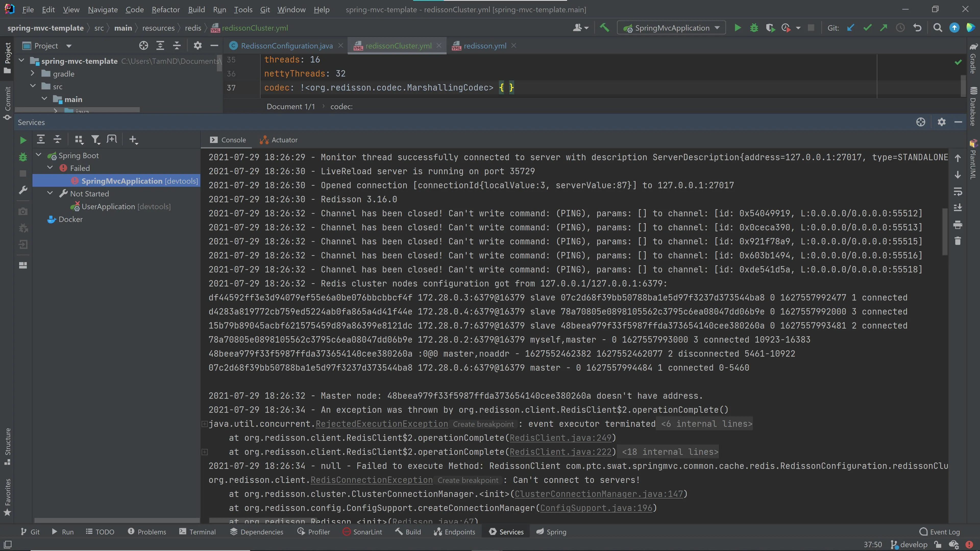
Task: Run service in Services toolbar
Action: (x=23, y=140)
